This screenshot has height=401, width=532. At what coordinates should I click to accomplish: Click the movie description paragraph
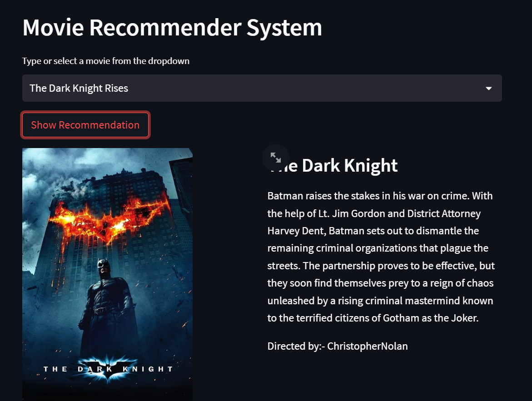[381, 257]
